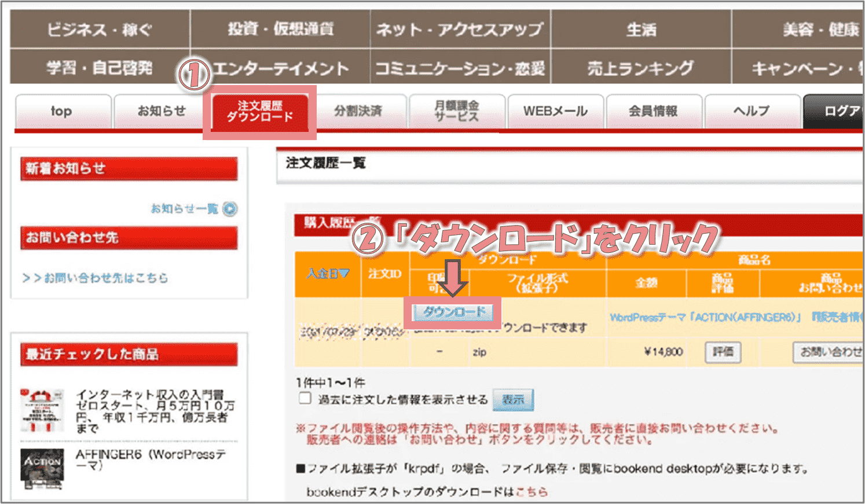Select the 分割決済 tab
This screenshot has width=865, height=504.
[358, 111]
